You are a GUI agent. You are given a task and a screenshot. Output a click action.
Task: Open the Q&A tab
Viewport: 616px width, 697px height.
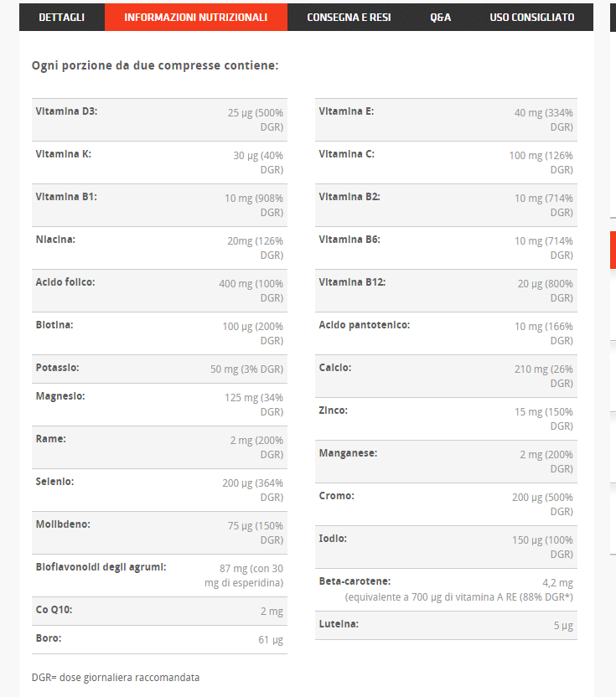pos(440,17)
